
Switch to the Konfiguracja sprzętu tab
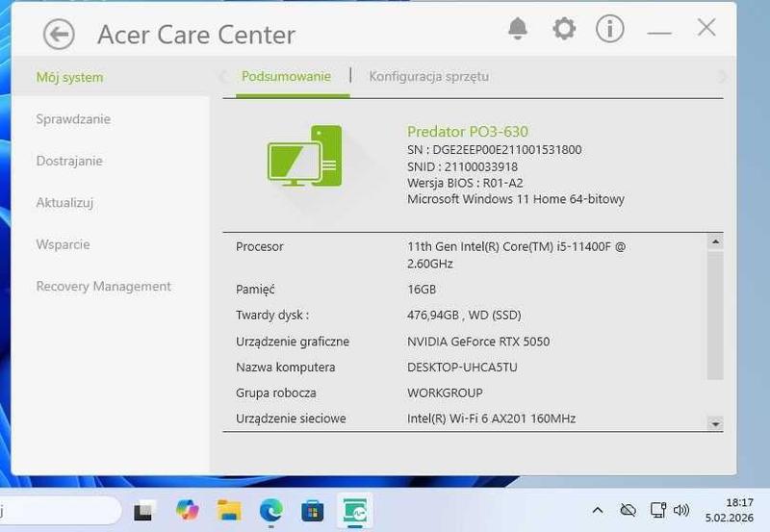[x=429, y=77]
